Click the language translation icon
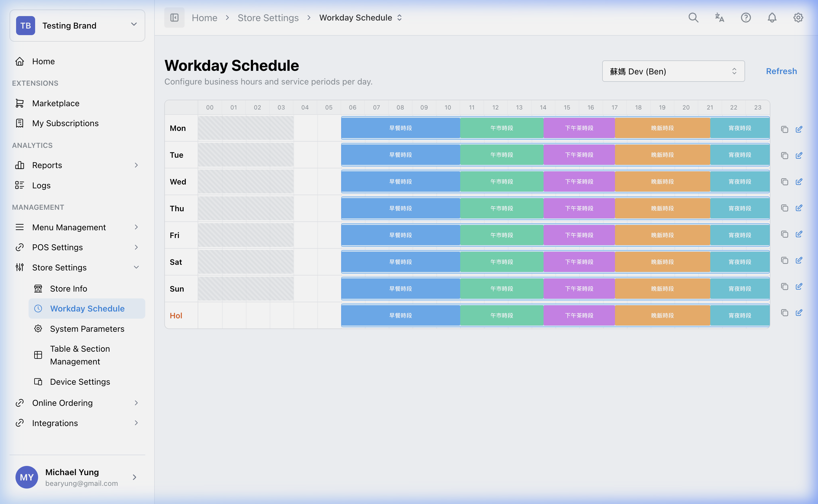This screenshot has height=504, width=818. point(719,18)
